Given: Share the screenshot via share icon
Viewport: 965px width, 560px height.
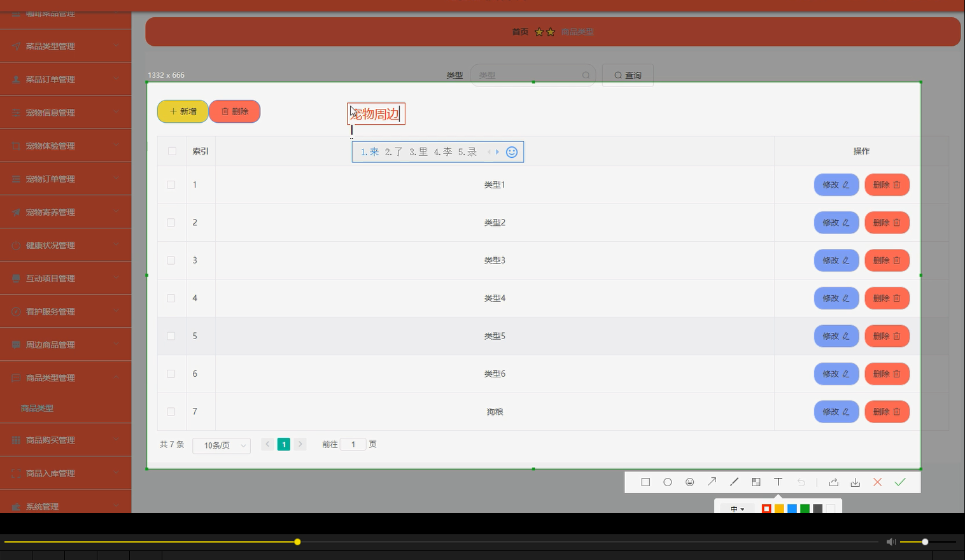Looking at the screenshot, I should 833,482.
